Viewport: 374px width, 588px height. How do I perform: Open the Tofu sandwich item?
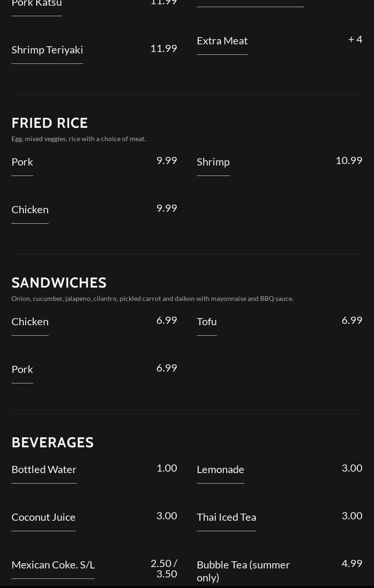click(207, 321)
